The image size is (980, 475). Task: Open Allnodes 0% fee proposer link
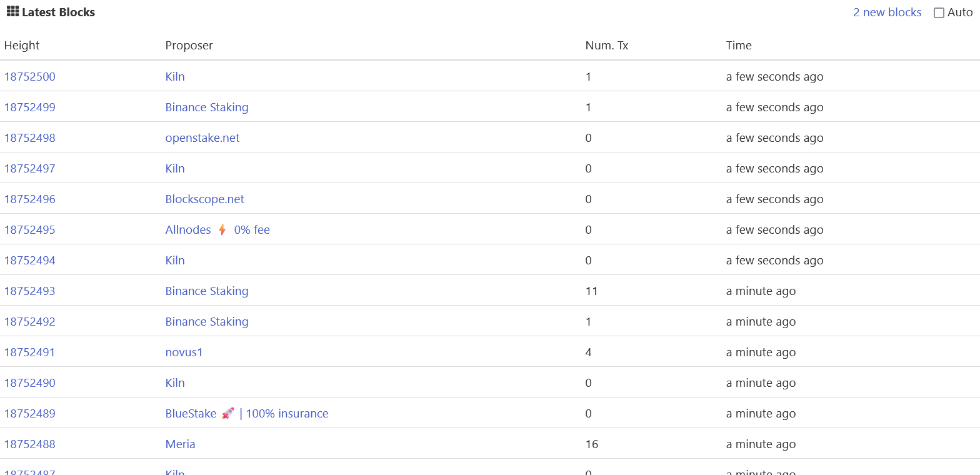217,230
